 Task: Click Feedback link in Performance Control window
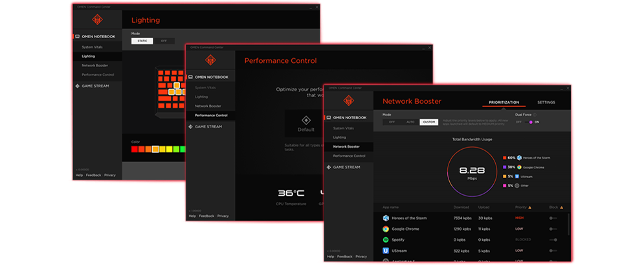[x=206, y=216]
